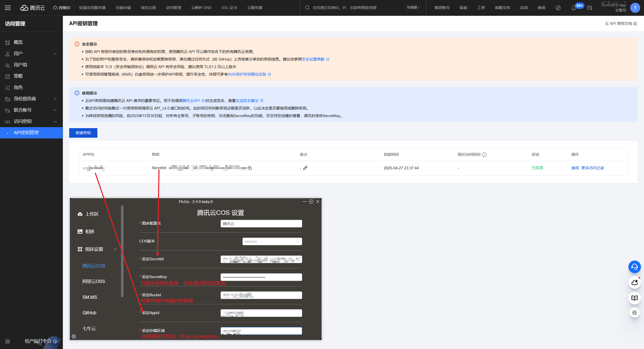The image size is (644, 349).
Task: Open 备案 menu
Action: point(463,8)
